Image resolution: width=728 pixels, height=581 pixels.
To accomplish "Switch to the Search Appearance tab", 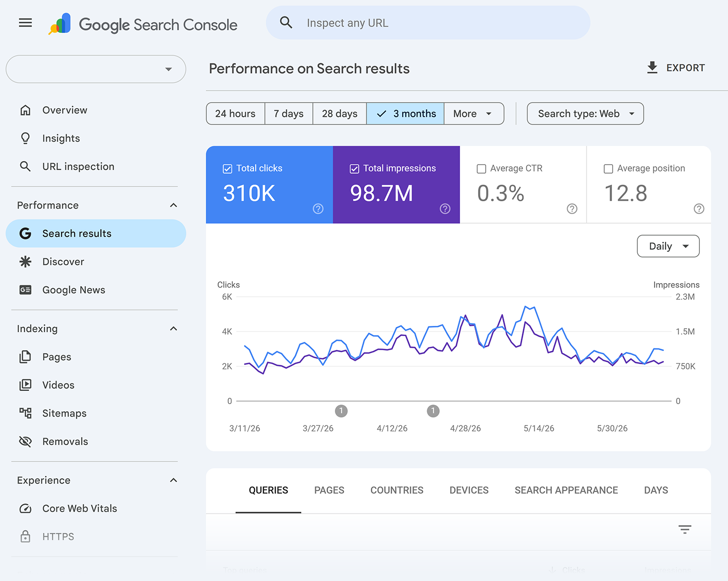I will click(566, 490).
